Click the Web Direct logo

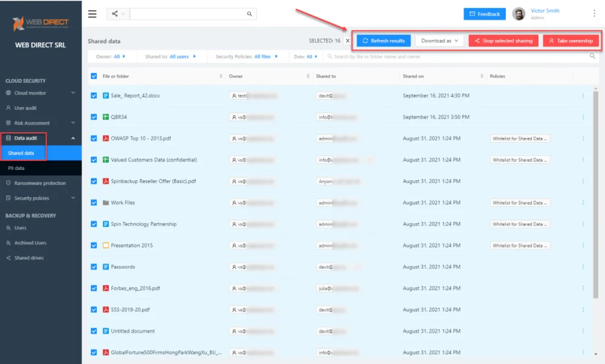[x=41, y=24]
